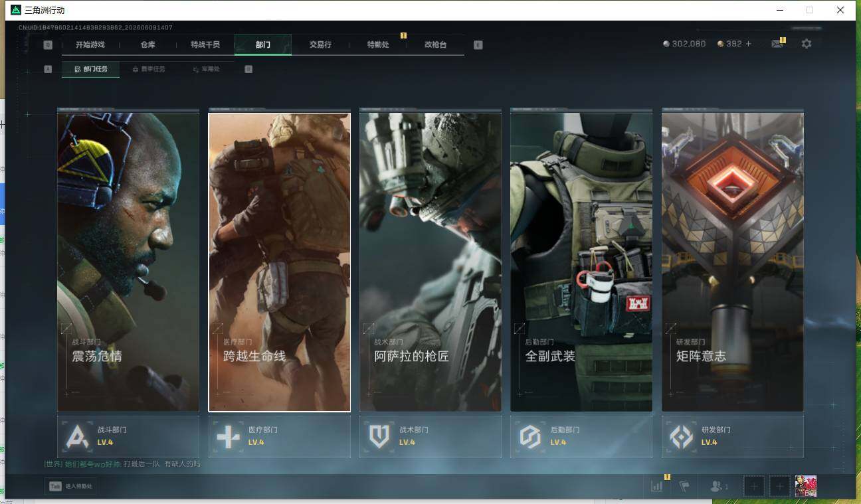Click expand icon on 矩阵意志 card

pos(670,328)
